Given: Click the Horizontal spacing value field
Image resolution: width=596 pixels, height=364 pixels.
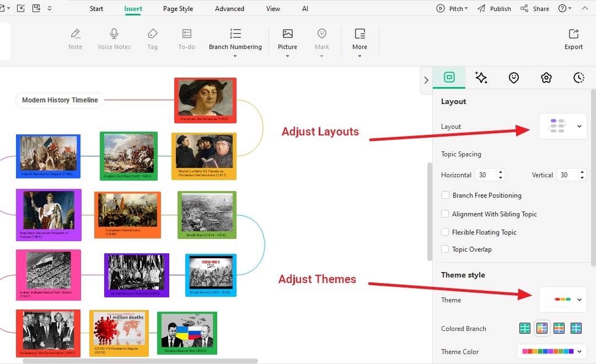Looking at the screenshot, I should click(486, 175).
